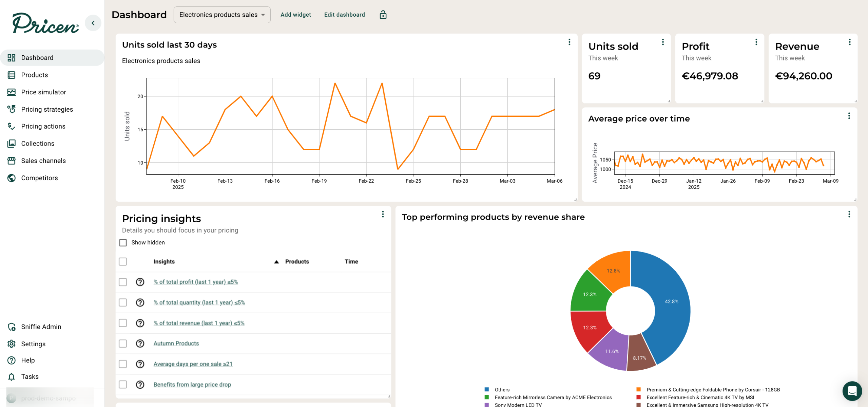The height and width of the screenshot is (407, 868).
Task: Open Collections from the sidebar
Action: [x=38, y=143]
